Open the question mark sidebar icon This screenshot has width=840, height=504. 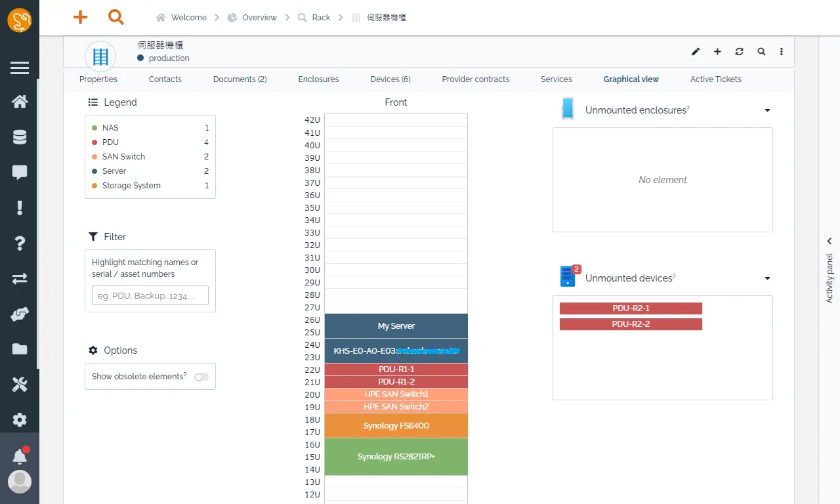tap(20, 243)
